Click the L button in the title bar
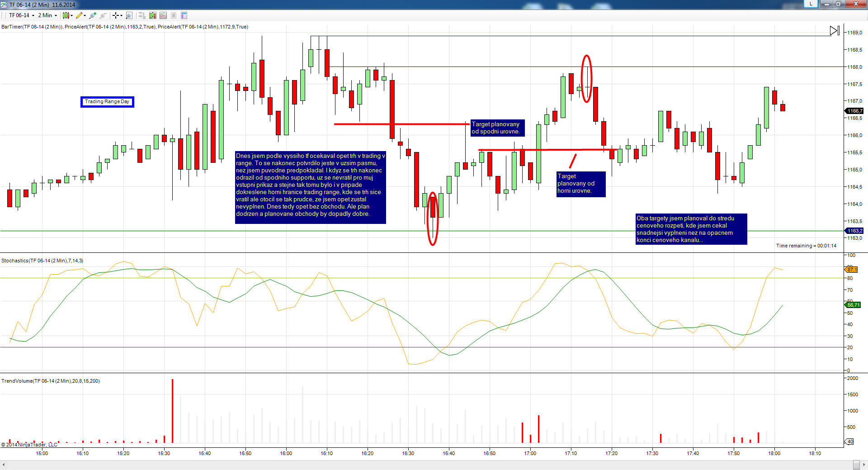The height and width of the screenshot is (470, 868). pyautogui.click(x=811, y=4)
